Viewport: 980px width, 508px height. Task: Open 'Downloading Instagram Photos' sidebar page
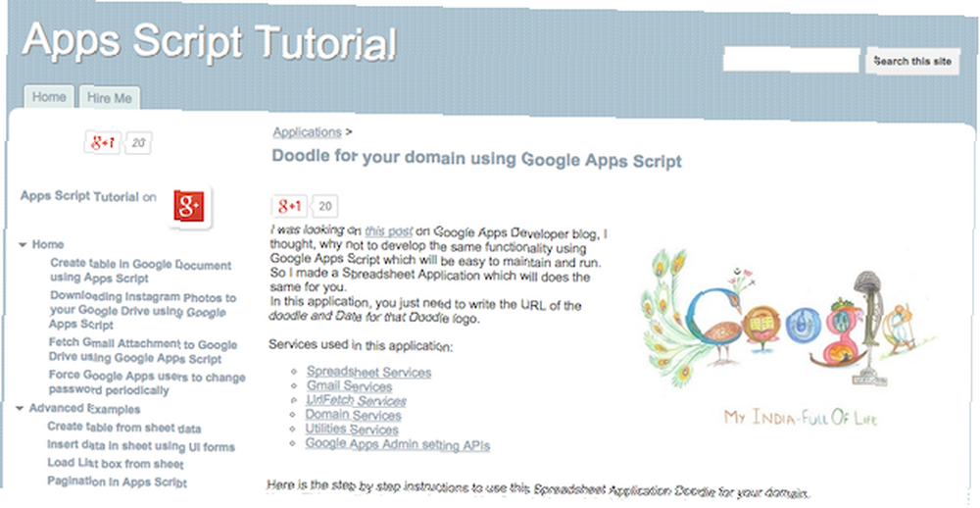click(142, 311)
